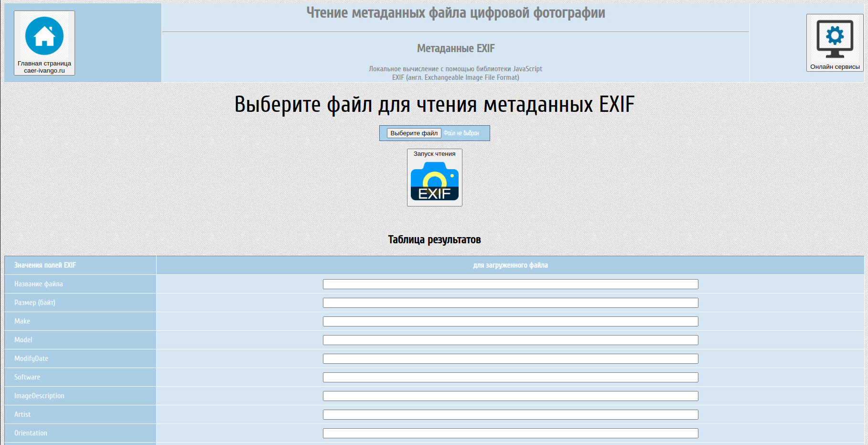The height and width of the screenshot is (445, 868).
Task: Click the Главная страница caer-ivango.ru link text
Action: pos(44,67)
